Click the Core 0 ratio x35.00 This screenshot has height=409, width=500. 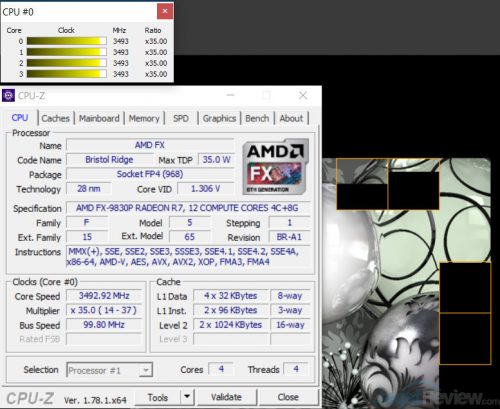tap(156, 41)
